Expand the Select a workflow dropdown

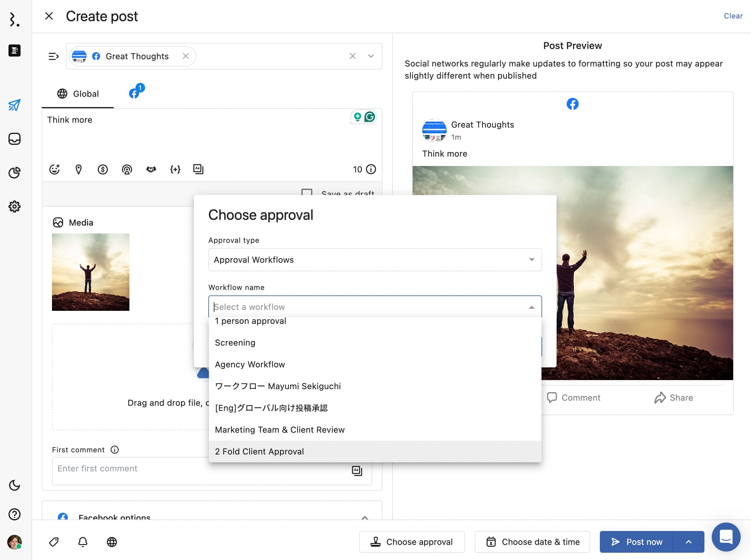point(375,307)
